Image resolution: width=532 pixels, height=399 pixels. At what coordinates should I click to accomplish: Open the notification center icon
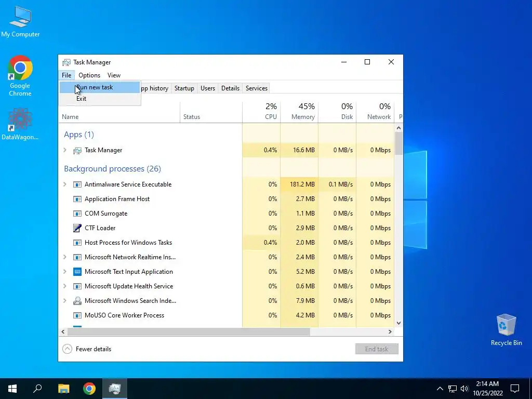pos(515,389)
